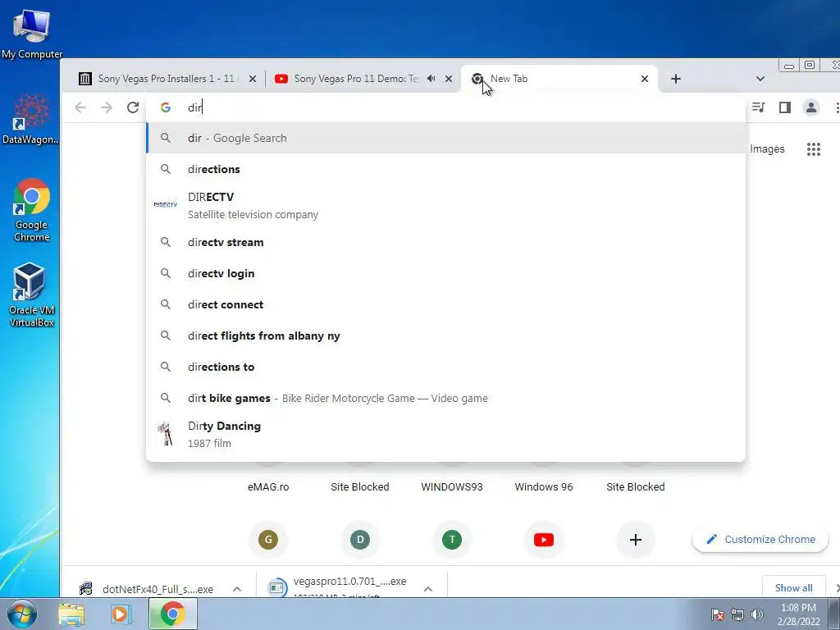Close the Sony Vegas Pro 11 Demo tab
Screen dimensions: 840x630
tap(449, 79)
